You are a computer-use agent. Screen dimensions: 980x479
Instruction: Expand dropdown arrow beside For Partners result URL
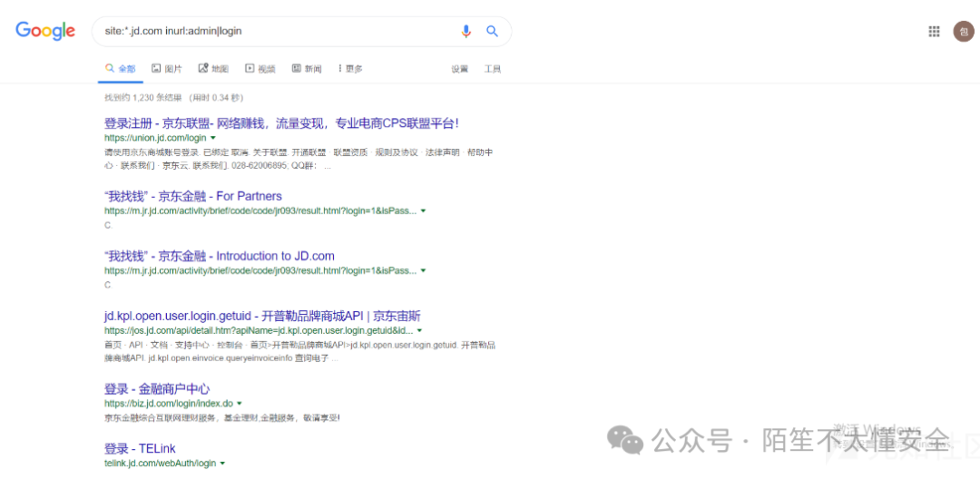coord(423,211)
